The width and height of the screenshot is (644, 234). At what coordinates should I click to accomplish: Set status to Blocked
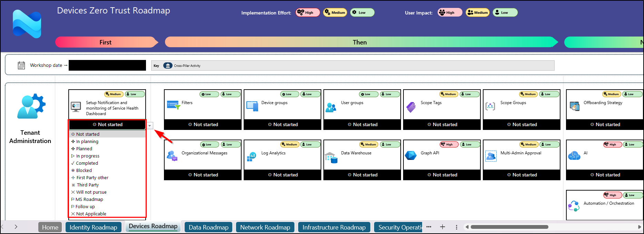[x=107, y=170]
